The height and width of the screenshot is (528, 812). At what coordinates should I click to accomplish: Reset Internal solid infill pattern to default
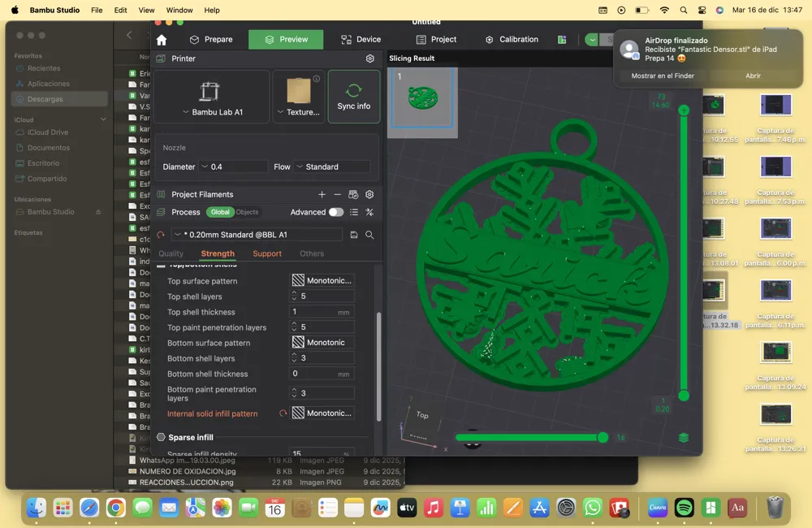click(283, 413)
